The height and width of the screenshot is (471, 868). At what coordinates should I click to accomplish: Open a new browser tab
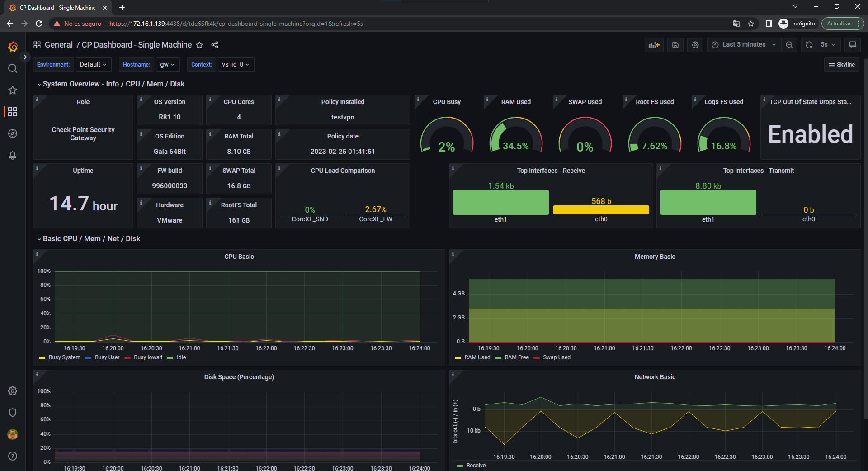pos(122,8)
